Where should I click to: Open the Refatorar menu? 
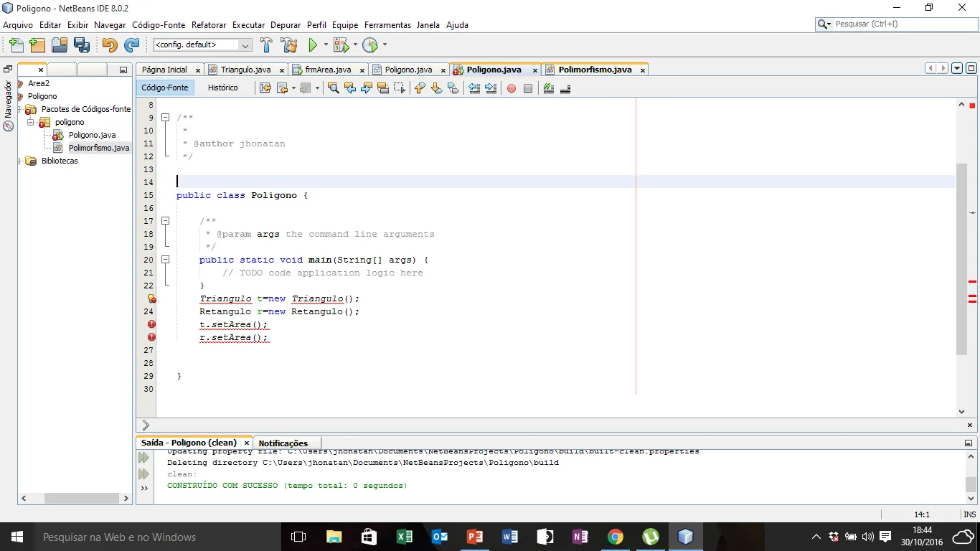click(209, 25)
